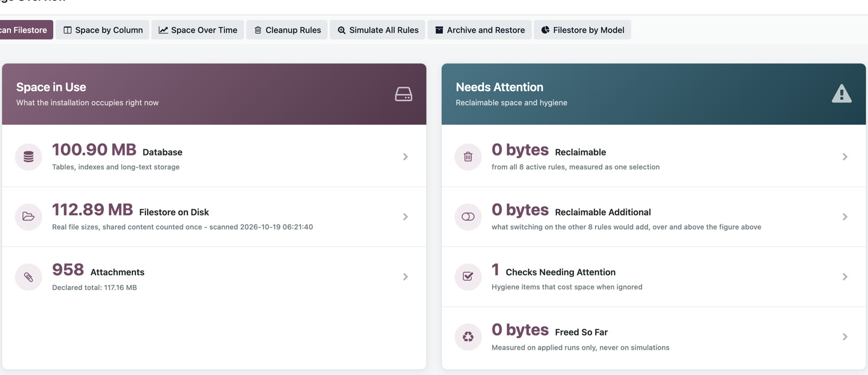This screenshot has height=375, width=868.
Task: Click the 100.90 MB database value
Action: click(94, 150)
